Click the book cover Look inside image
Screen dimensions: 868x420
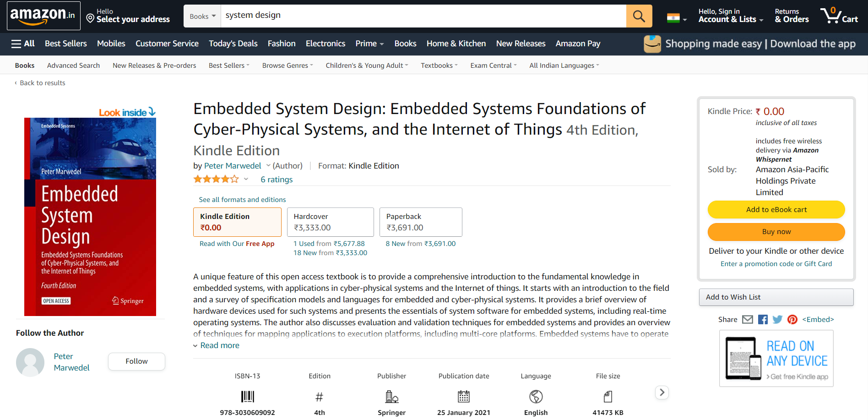click(90, 216)
